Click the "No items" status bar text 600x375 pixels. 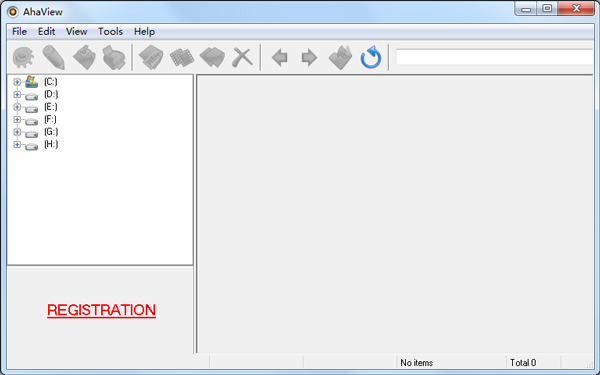416,362
